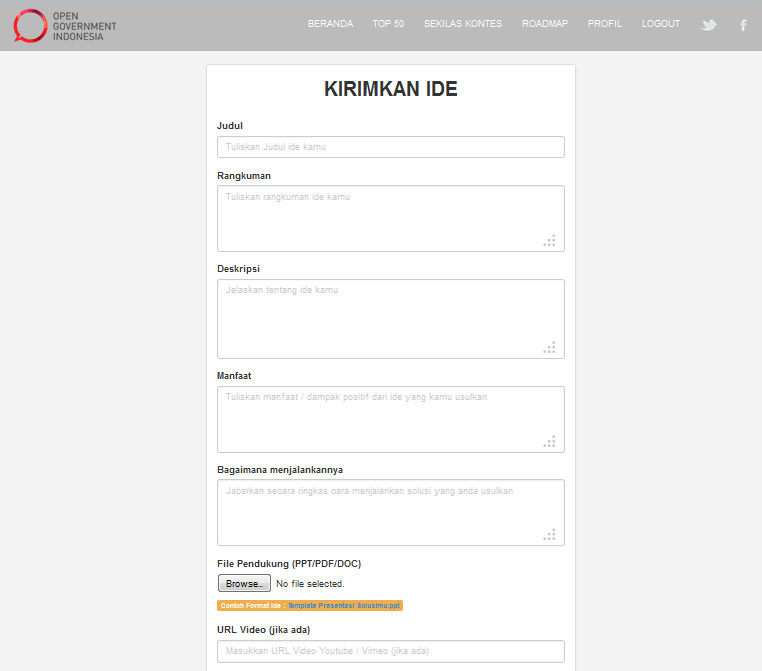Focus the Judul input field
Viewport: 762px width, 671px height.
[390, 147]
